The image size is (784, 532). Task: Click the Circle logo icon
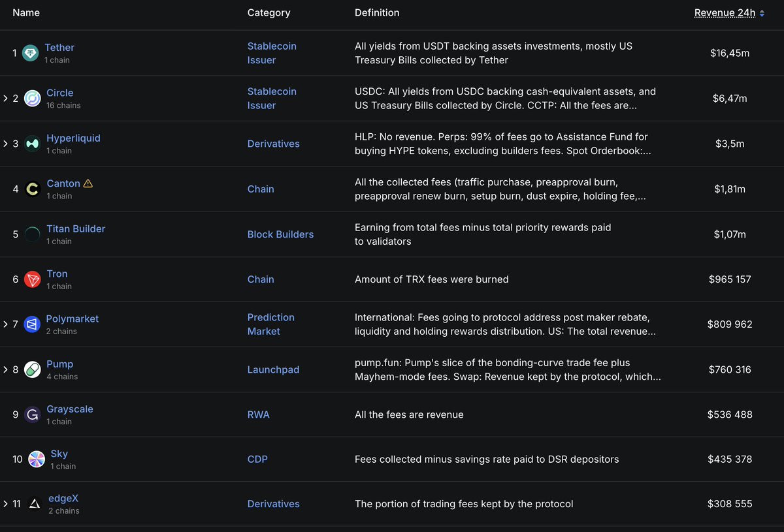[x=33, y=99]
